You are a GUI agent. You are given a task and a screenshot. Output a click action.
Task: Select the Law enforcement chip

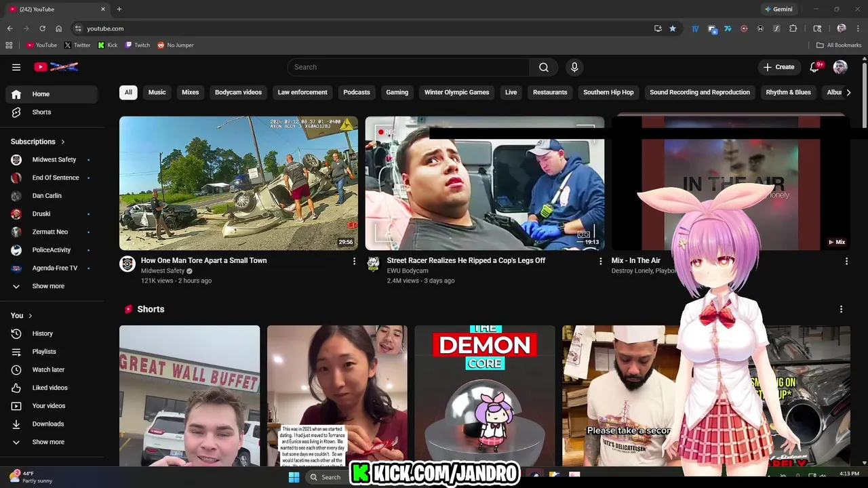click(x=302, y=92)
